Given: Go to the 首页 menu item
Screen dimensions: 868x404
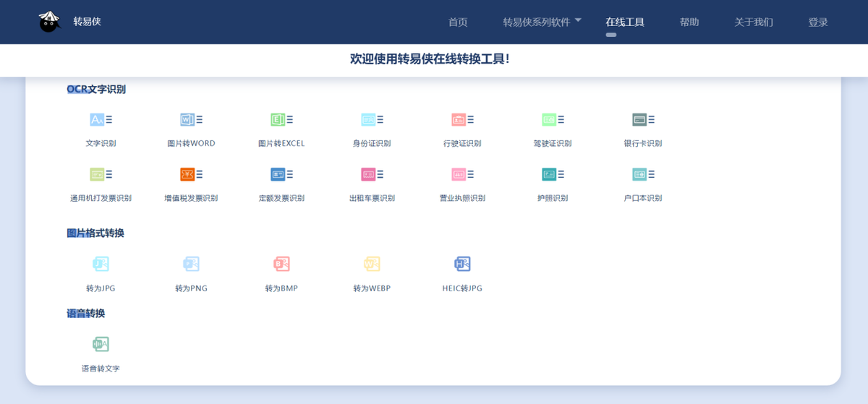Looking at the screenshot, I should pyautogui.click(x=458, y=22).
